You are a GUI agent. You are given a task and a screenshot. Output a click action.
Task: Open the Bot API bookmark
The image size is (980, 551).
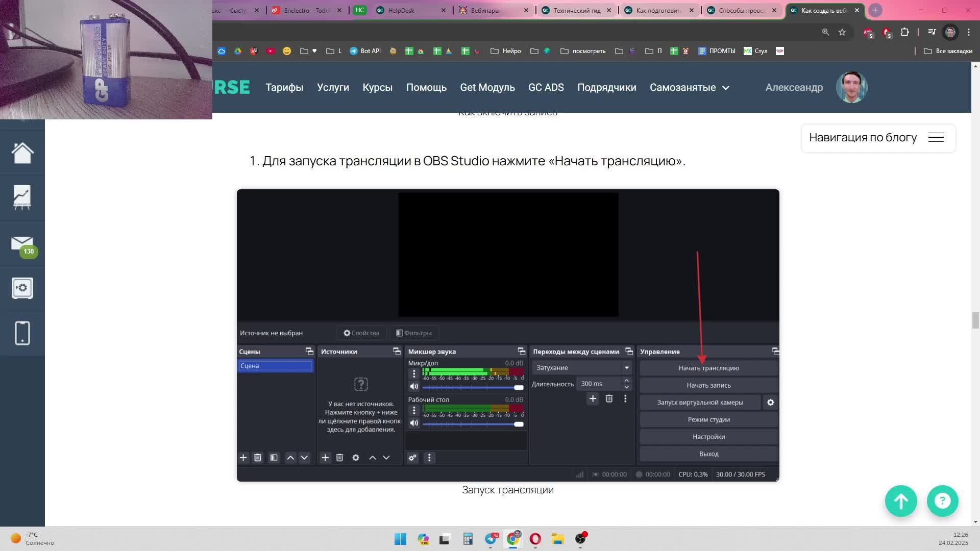pyautogui.click(x=365, y=51)
